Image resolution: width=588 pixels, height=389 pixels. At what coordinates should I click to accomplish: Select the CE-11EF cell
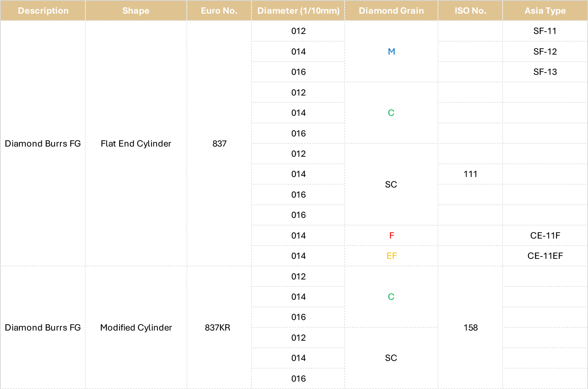pos(545,256)
